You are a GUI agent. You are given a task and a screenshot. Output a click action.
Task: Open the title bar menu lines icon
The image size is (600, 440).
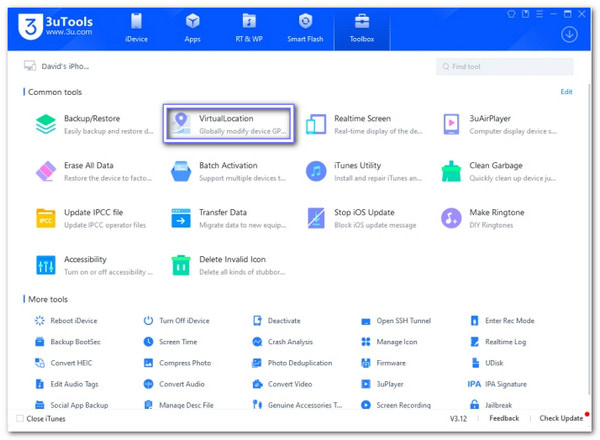(540, 14)
